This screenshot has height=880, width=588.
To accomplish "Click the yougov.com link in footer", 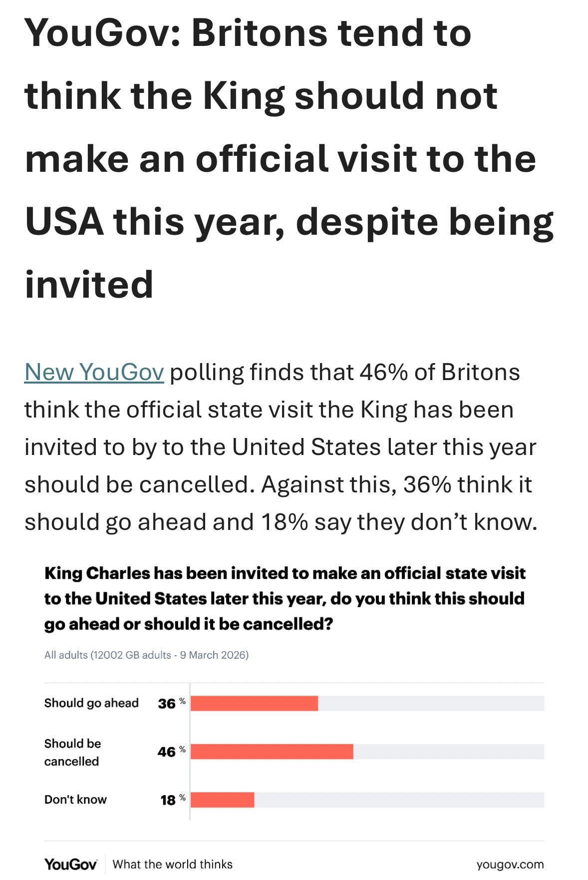I will (x=510, y=865).
